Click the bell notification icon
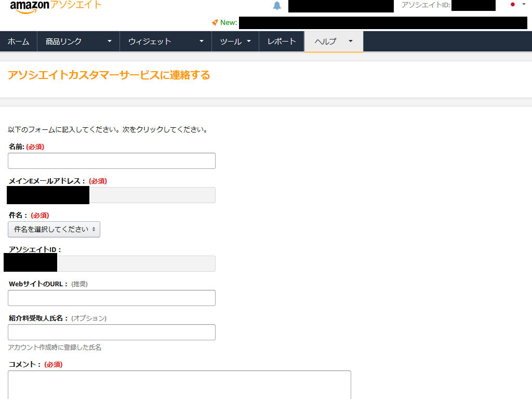 [x=277, y=6]
